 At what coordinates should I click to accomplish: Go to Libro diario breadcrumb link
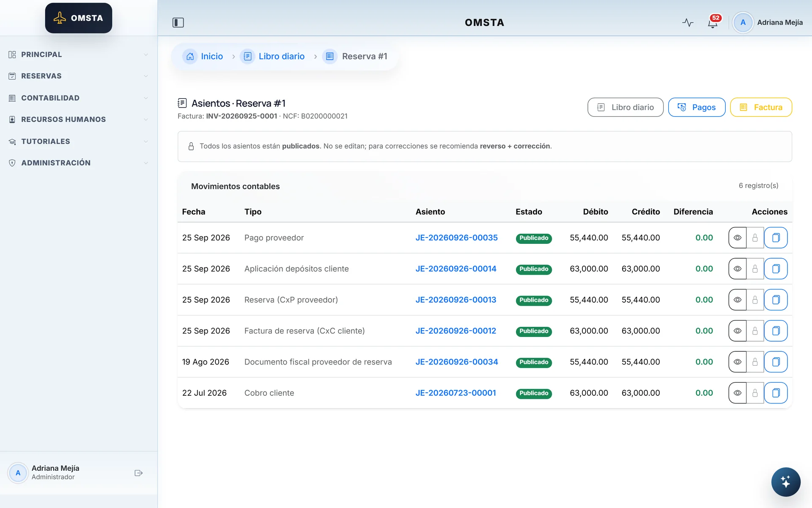[281, 56]
